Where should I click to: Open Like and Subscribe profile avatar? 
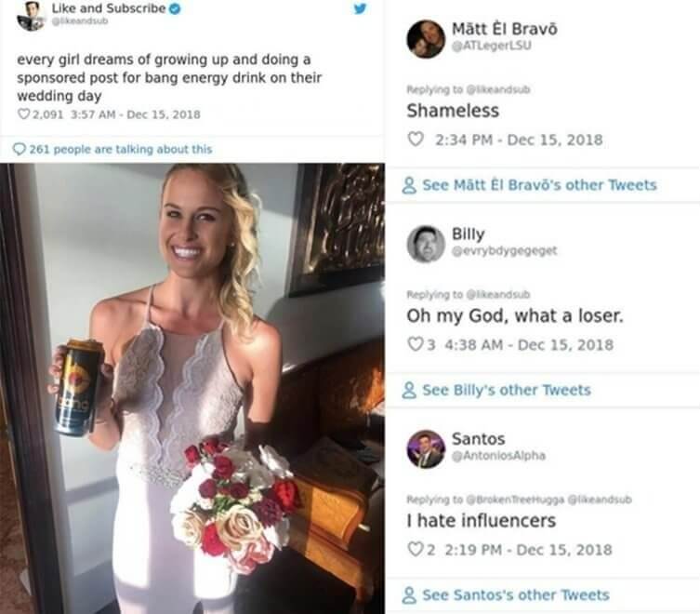tap(31, 16)
